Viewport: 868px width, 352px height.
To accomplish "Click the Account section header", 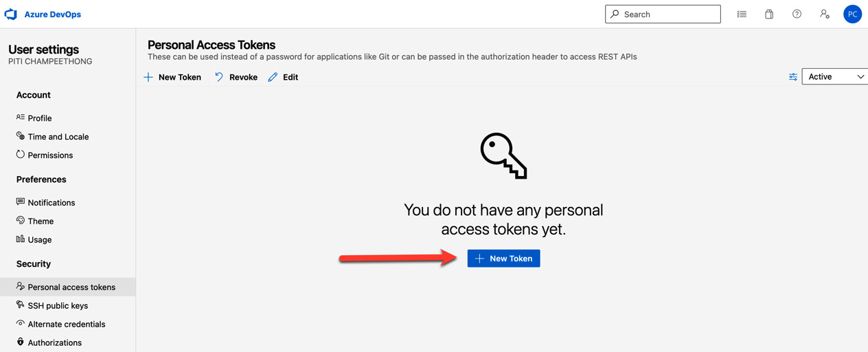I will coord(34,95).
